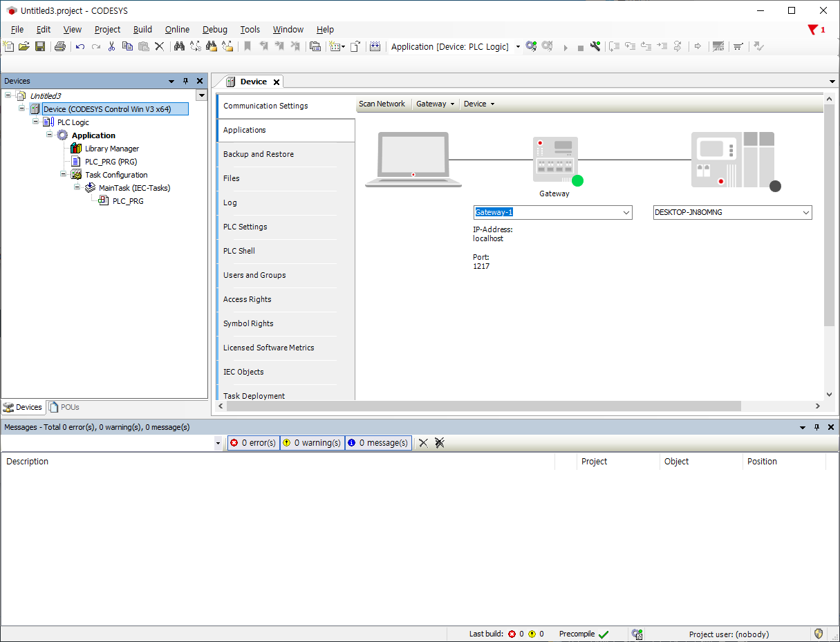This screenshot has width=840, height=642.
Task: Select Library Manager in device tree
Action: tap(111, 149)
